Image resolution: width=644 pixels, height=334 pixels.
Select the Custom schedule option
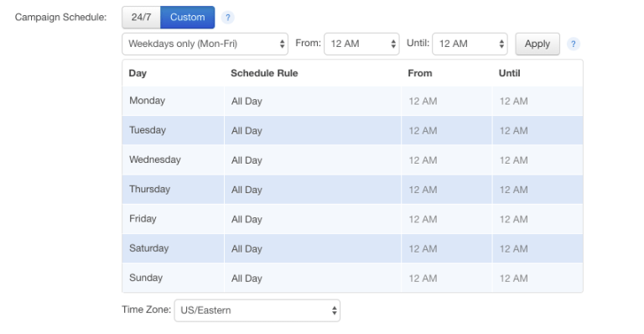(x=187, y=18)
